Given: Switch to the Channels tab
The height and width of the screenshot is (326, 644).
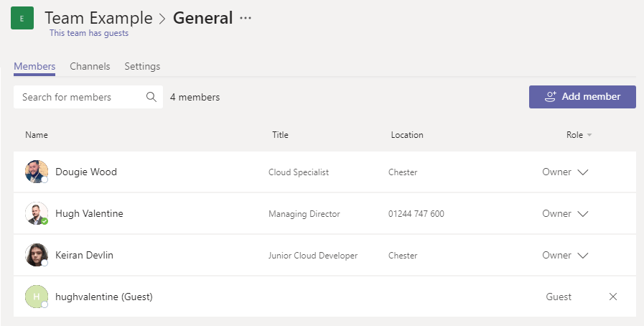Looking at the screenshot, I should pyautogui.click(x=90, y=66).
